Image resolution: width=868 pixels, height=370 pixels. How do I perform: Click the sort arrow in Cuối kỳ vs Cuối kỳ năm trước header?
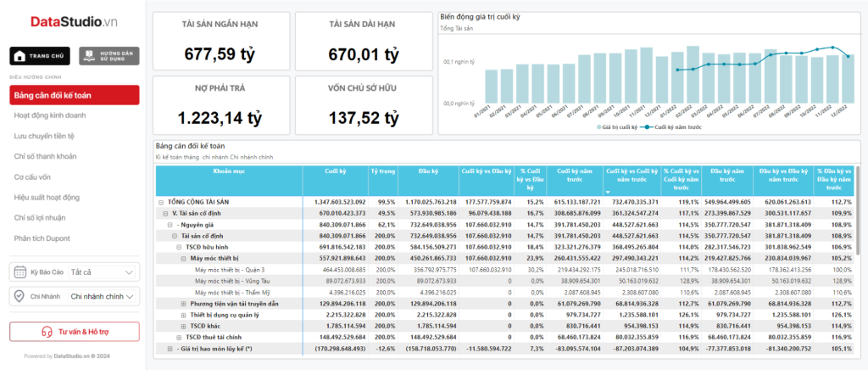coord(607,169)
